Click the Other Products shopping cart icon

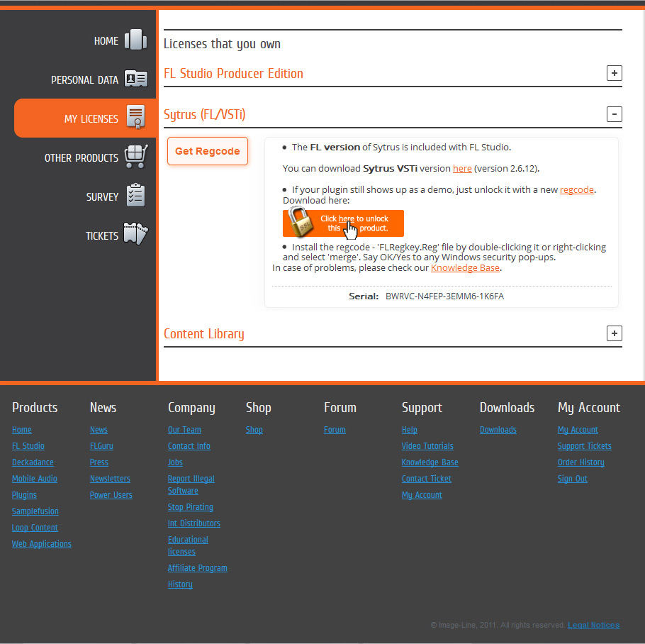(x=136, y=156)
